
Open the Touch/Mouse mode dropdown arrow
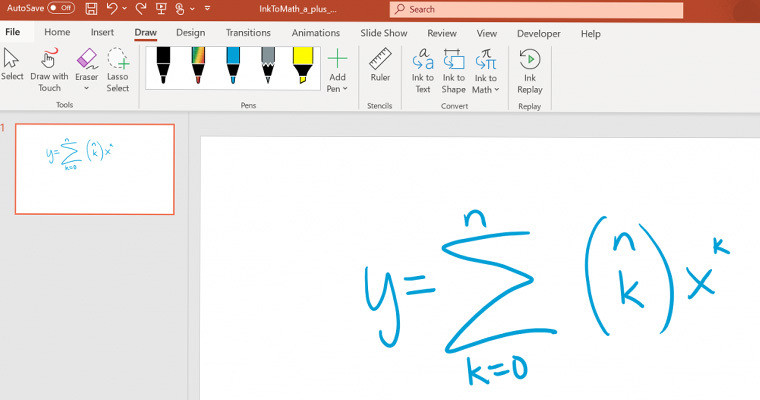click(192, 8)
